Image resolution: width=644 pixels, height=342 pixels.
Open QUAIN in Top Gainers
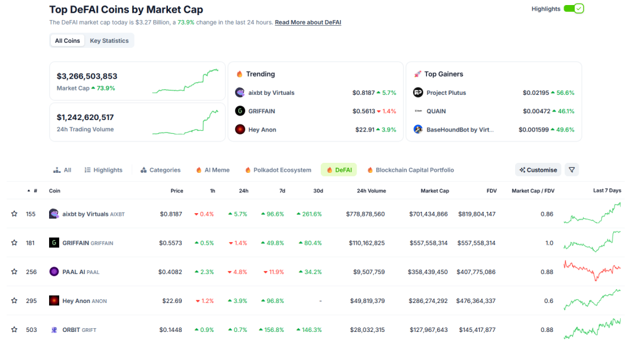pyautogui.click(x=436, y=111)
